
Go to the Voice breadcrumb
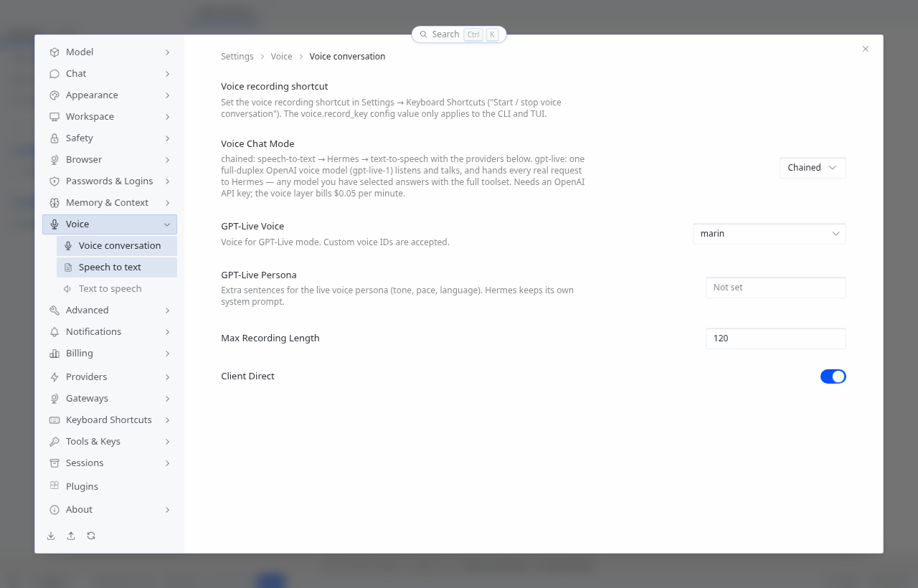(x=282, y=57)
